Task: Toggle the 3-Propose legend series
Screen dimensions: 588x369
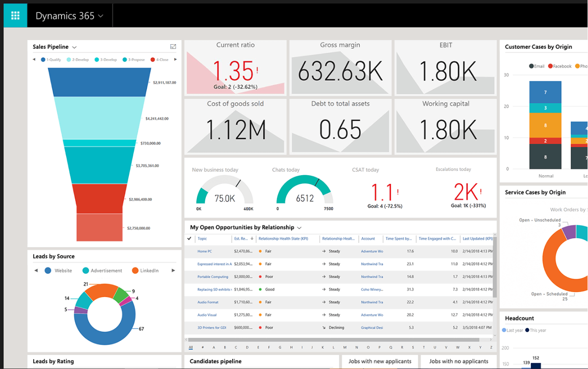Action: (x=134, y=60)
